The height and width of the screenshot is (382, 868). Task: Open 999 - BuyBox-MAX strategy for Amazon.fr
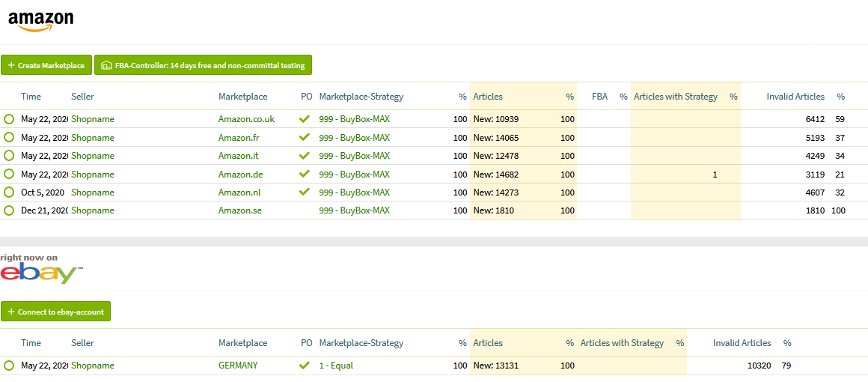click(354, 138)
